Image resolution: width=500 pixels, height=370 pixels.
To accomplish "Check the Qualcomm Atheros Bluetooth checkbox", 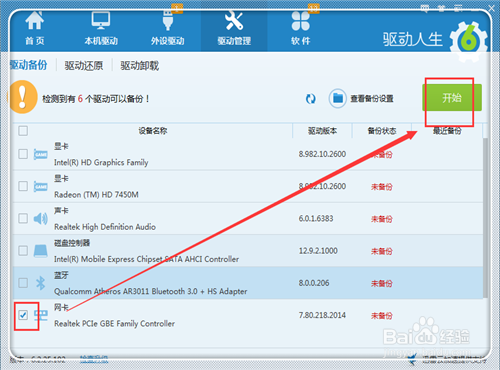I will pyautogui.click(x=23, y=283).
